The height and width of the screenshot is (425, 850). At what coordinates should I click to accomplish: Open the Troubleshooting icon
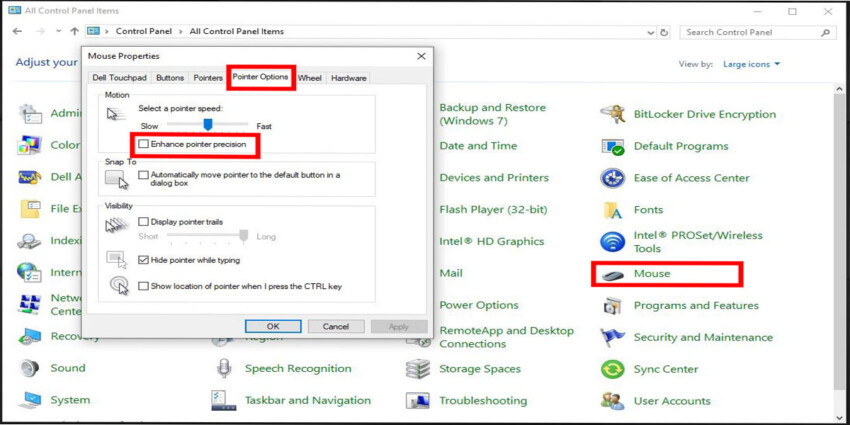click(418, 401)
